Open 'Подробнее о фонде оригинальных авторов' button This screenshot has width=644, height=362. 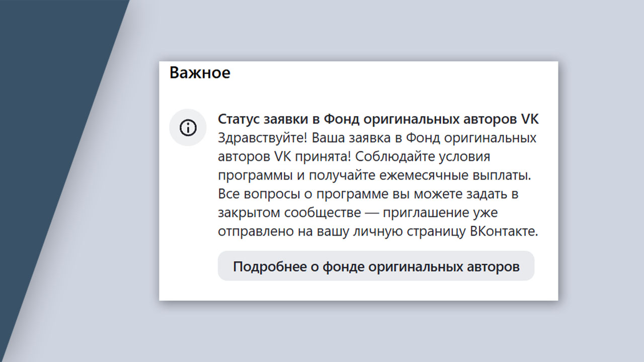pyautogui.click(x=376, y=266)
